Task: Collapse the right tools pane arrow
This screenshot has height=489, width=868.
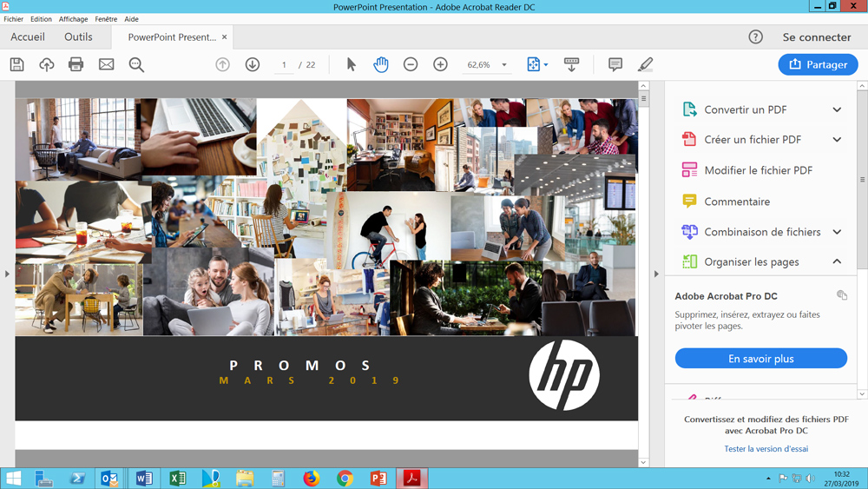Action: pyautogui.click(x=656, y=274)
